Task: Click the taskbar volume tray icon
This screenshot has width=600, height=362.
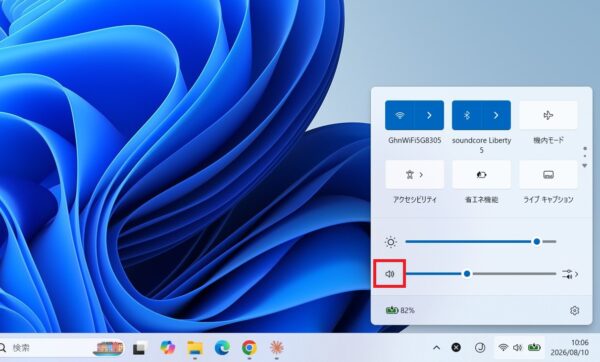Action: 517,347
